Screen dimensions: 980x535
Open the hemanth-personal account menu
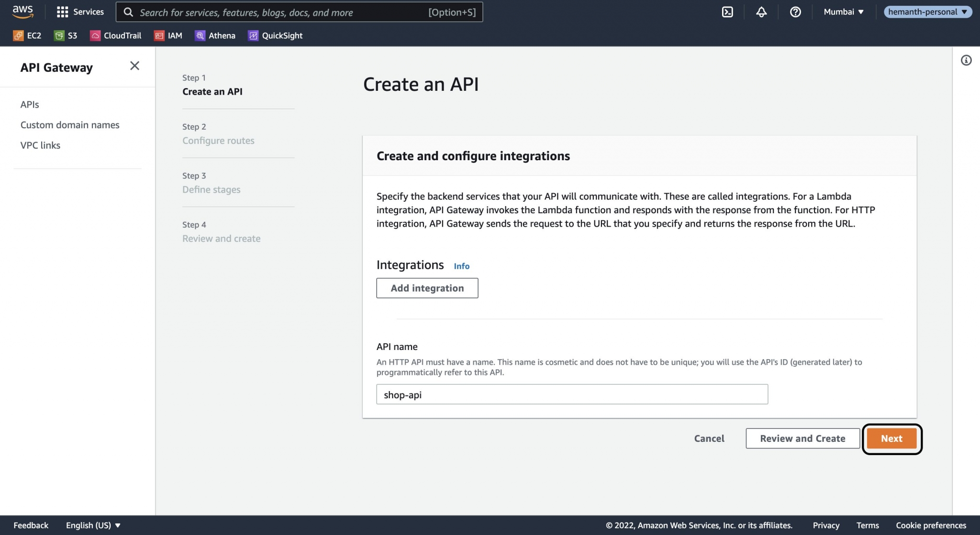(x=927, y=11)
